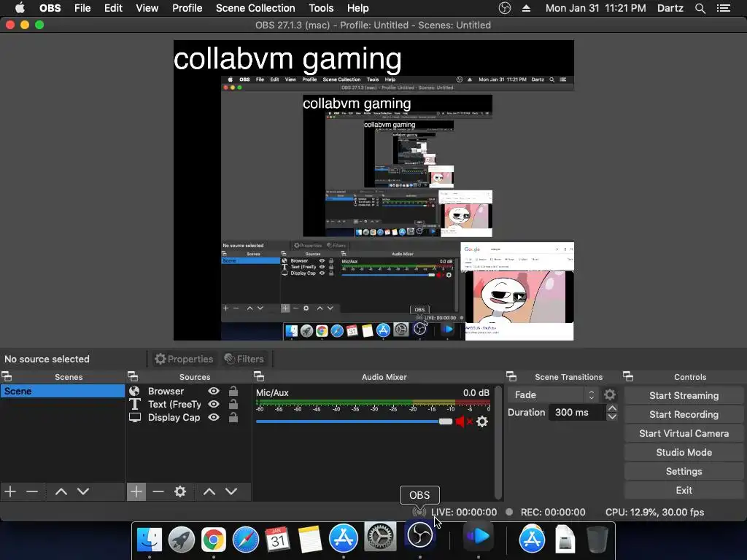Move source down in Sources list
Viewport: 747px width, 560px height.
click(231, 491)
